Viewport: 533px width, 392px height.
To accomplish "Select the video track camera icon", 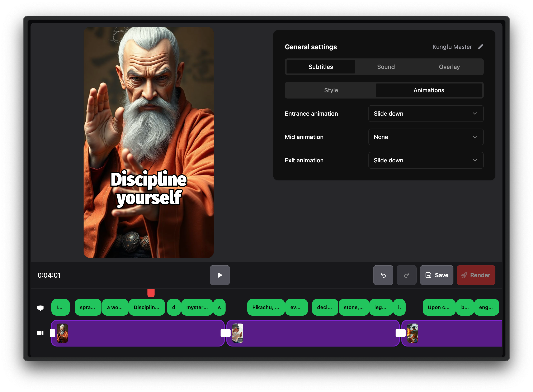I will (40, 333).
